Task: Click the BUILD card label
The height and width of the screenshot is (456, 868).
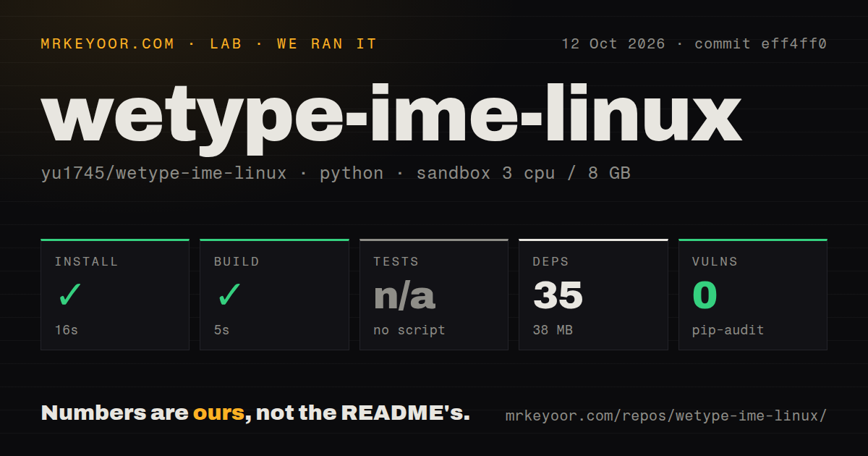Action: coord(237,261)
